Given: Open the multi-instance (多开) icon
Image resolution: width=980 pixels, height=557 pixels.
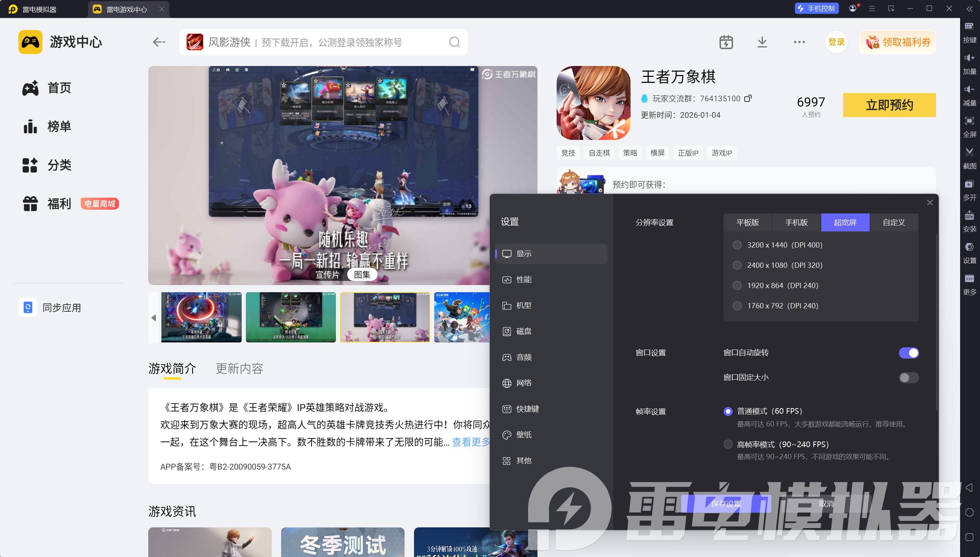Looking at the screenshot, I should [969, 184].
